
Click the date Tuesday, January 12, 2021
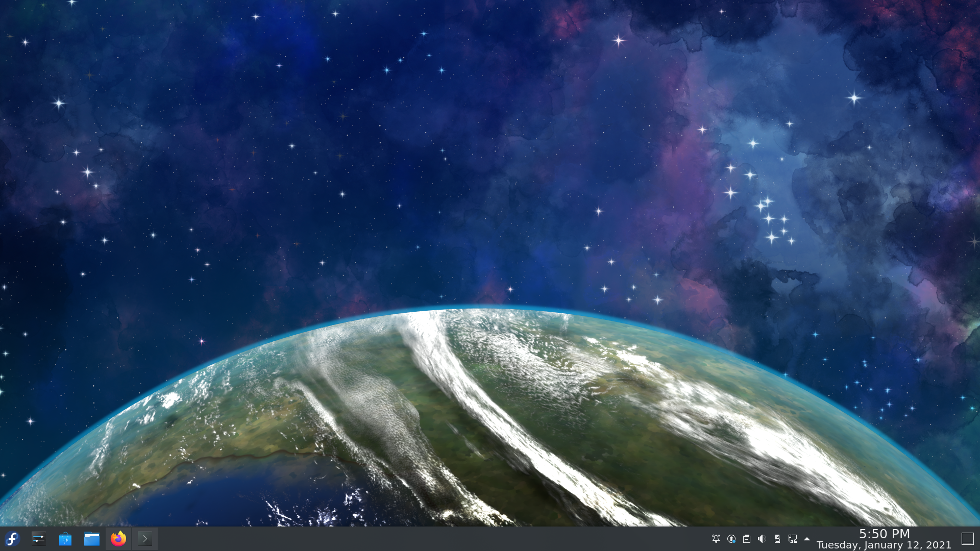click(x=884, y=545)
